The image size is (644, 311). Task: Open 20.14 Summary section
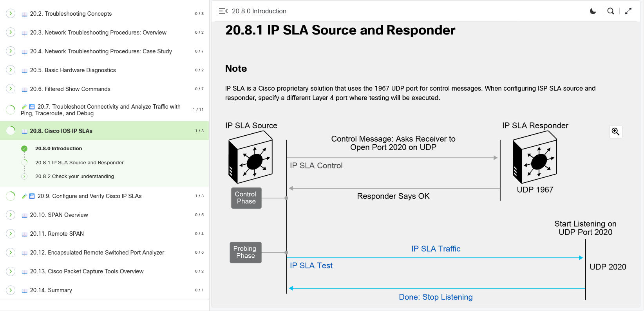pos(51,290)
